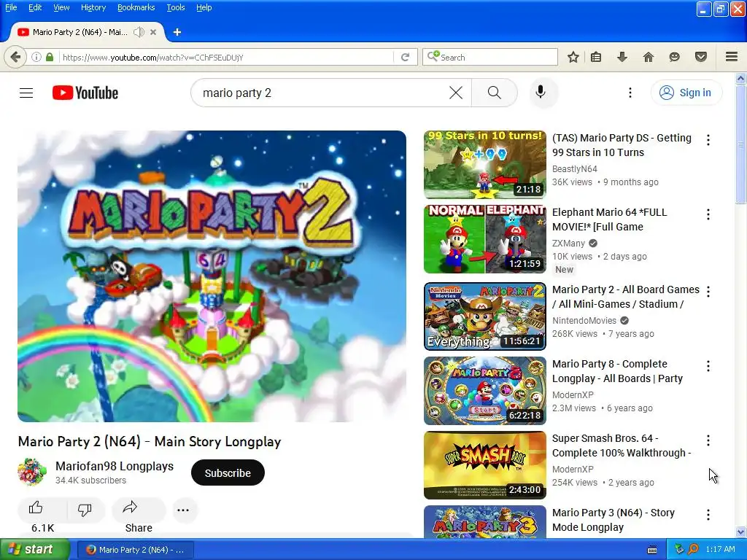The height and width of the screenshot is (560, 747).
Task: Click inside YouTube search field
Action: [324, 93]
